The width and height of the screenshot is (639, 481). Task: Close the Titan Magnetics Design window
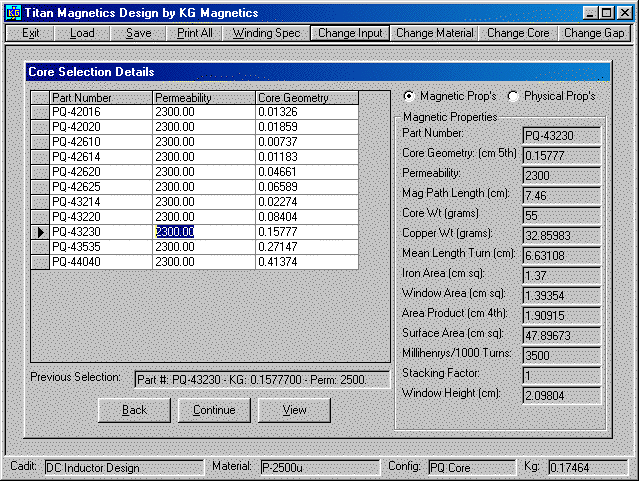pyautogui.click(x=624, y=13)
